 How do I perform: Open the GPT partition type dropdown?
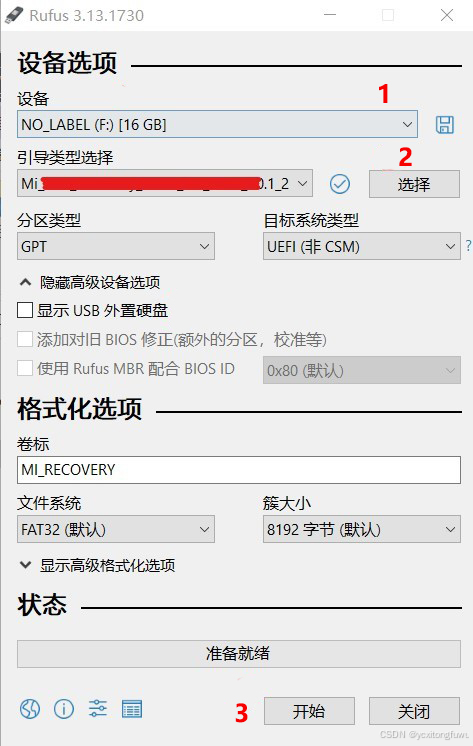click(116, 246)
